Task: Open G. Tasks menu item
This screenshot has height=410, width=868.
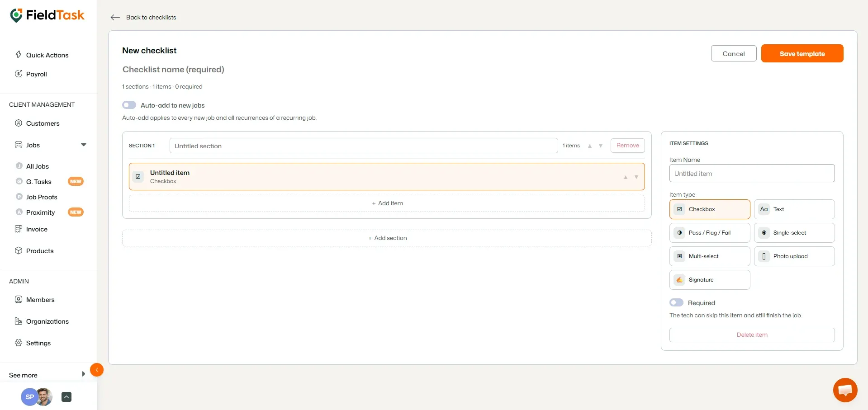Action: point(39,181)
